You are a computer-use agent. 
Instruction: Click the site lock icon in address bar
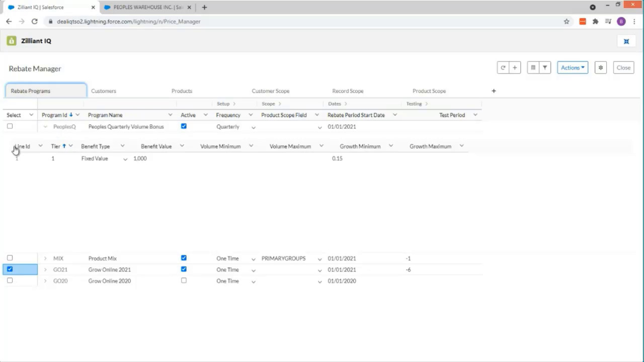50,22
